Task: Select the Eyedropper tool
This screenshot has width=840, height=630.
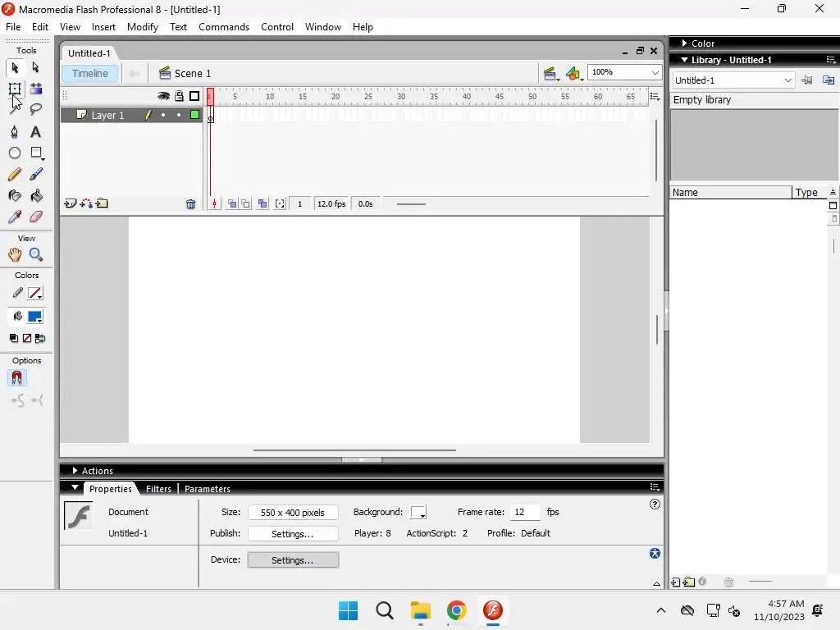Action: pos(15,217)
